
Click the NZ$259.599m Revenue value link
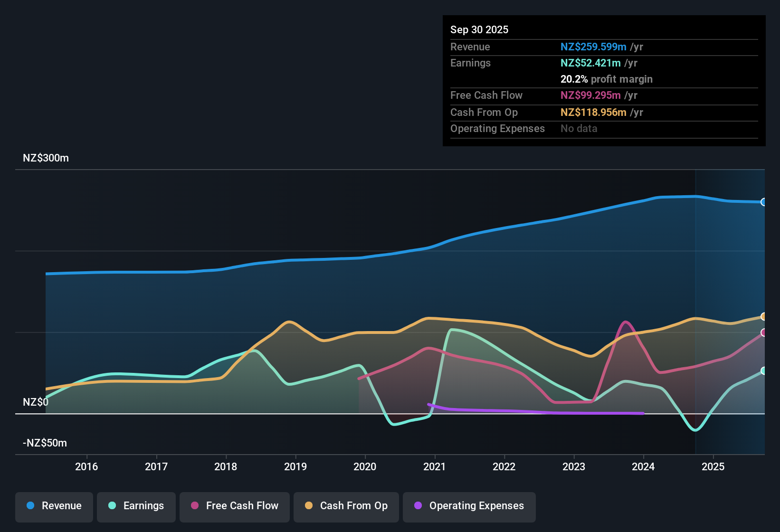tap(592, 47)
